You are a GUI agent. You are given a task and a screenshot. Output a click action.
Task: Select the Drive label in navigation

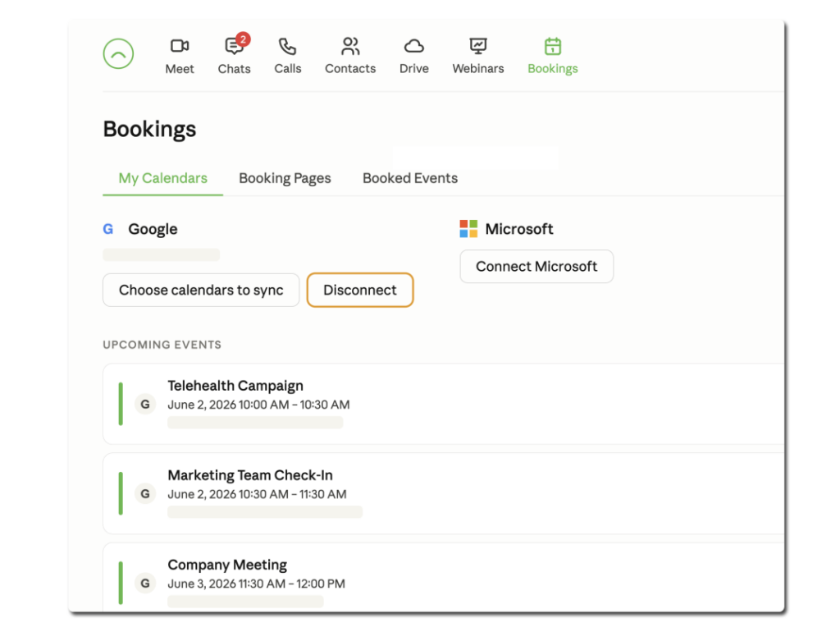(x=414, y=69)
